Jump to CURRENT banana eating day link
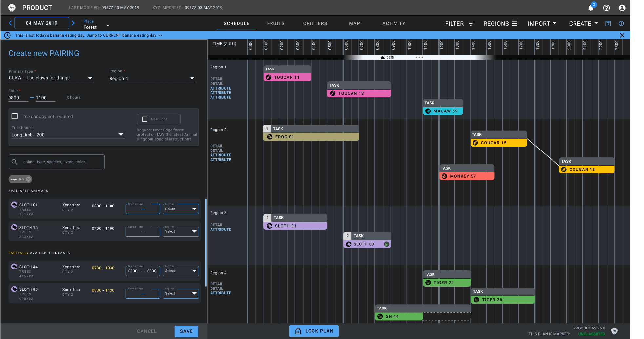 [x=124, y=35]
